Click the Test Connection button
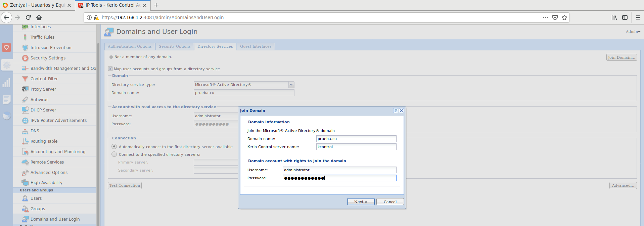The width and height of the screenshot is (644, 226). pyautogui.click(x=125, y=185)
